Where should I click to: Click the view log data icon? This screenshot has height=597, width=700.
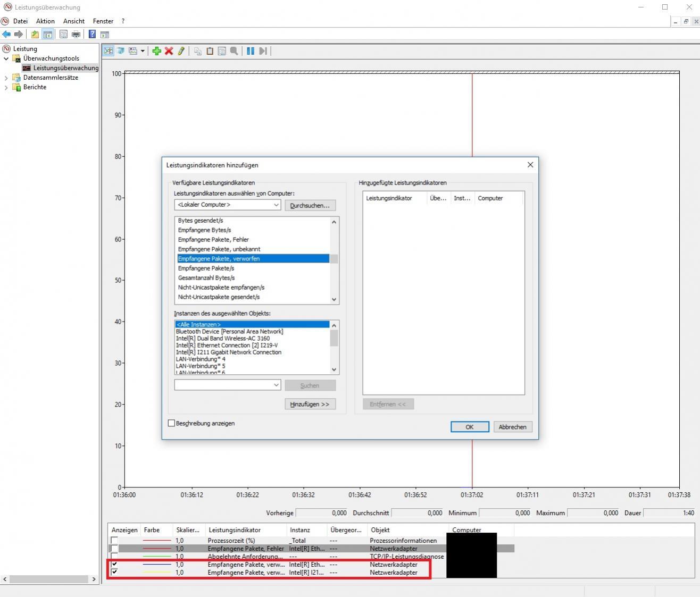coord(121,51)
